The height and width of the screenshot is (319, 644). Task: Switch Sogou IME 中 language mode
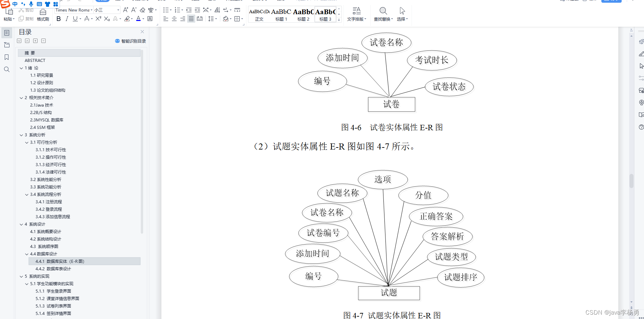coord(15,4)
